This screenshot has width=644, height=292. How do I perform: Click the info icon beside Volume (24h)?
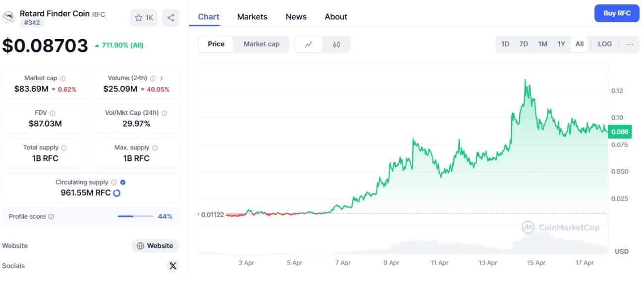click(x=153, y=78)
